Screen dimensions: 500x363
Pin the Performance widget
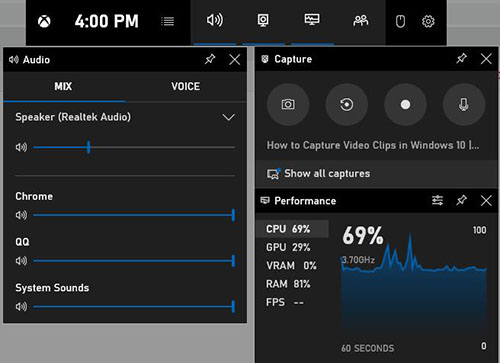click(x=462, y=201)
